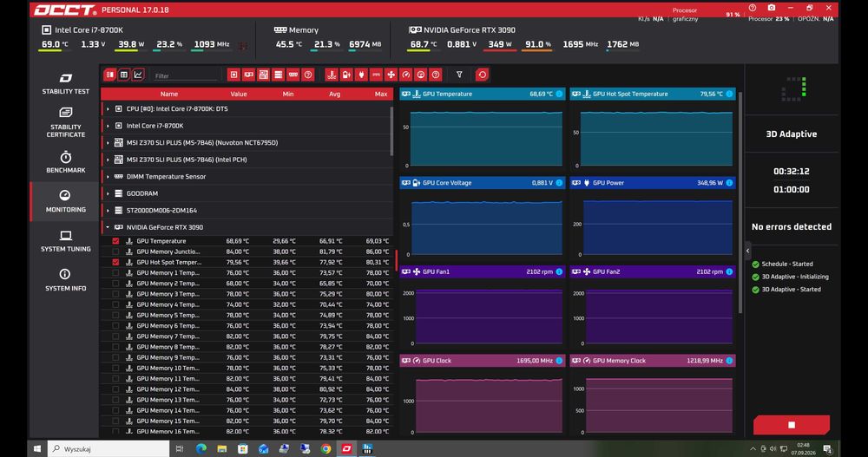
Task: Toggle the usage gauge sensor filter
Action: tap(421, 75)
